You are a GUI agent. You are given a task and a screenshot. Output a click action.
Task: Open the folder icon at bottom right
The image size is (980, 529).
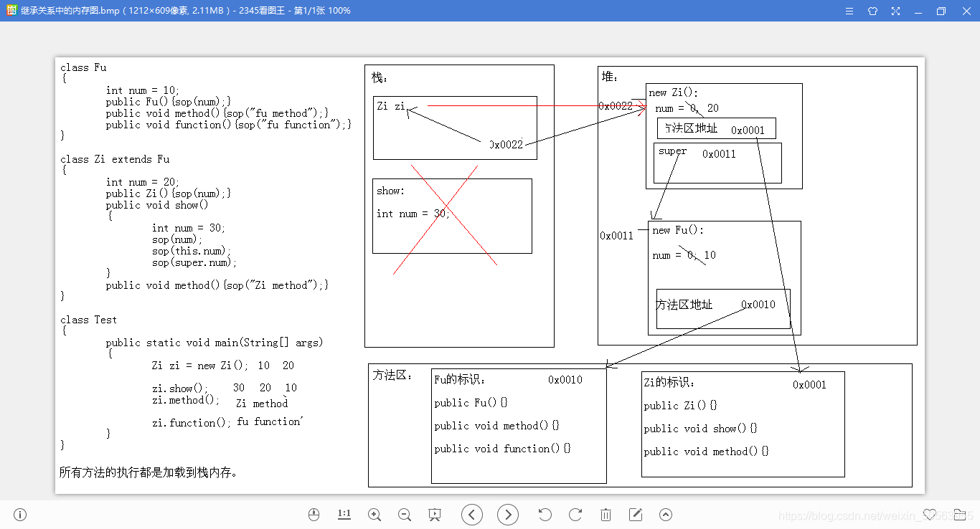coord(960,515)
